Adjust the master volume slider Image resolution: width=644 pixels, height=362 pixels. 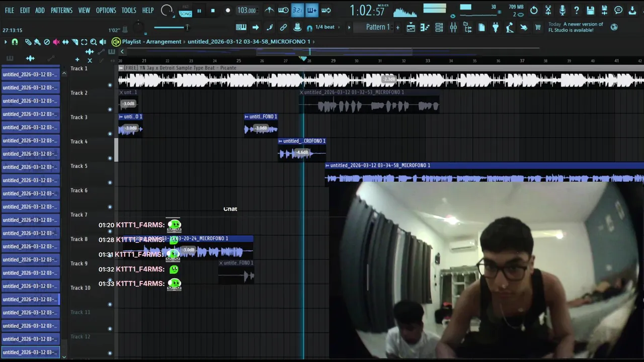tap(172, 27)
